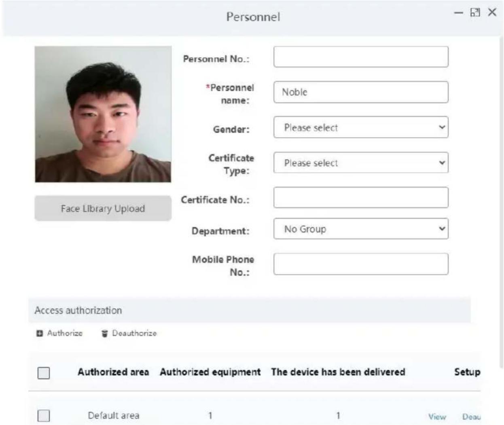Viewport: 504px width, 425px height.
Task: Click the Setup column header
Action: 467,372
